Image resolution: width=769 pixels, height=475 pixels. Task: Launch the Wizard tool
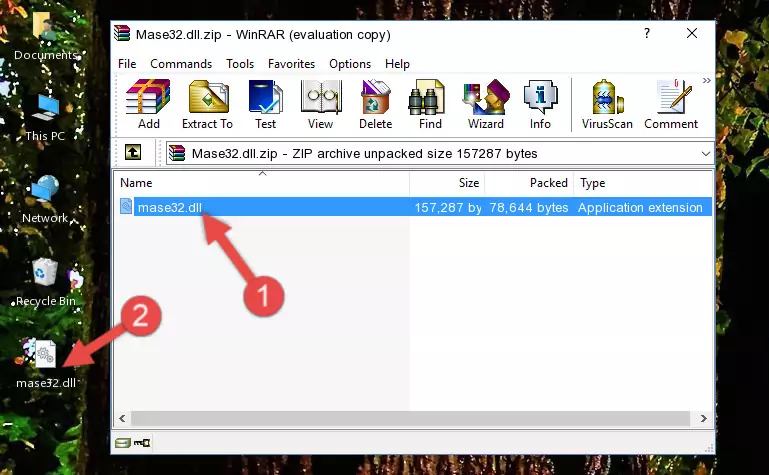[486, 104]
